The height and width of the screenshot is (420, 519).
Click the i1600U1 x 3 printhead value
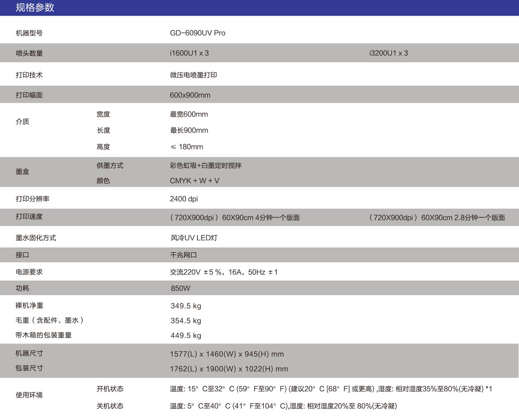point(189,53)
